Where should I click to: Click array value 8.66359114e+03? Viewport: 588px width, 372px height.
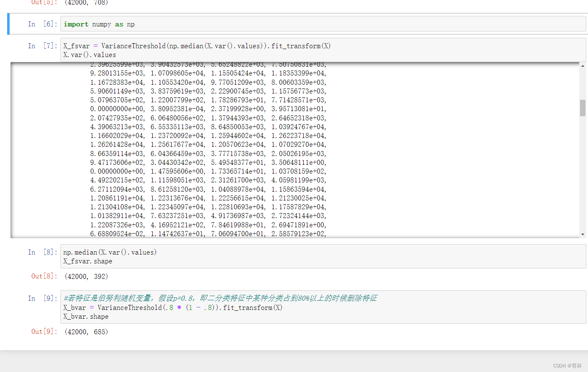(x=117, y=153)
